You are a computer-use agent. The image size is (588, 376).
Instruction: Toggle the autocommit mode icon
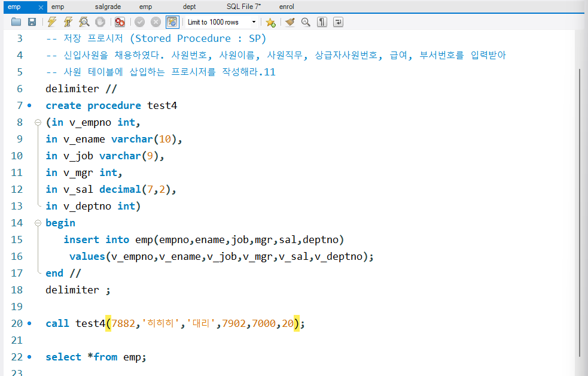click(x=172, y=22)
